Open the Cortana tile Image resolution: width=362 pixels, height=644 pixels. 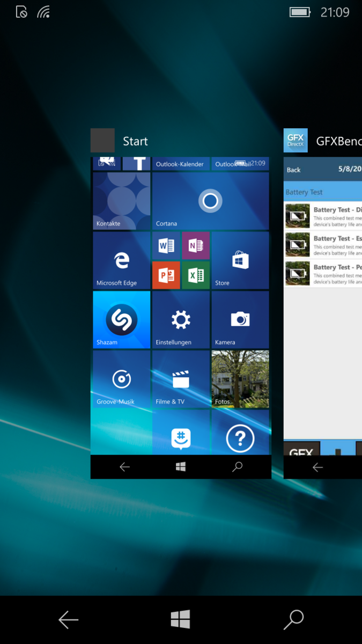tap(210, 201)
